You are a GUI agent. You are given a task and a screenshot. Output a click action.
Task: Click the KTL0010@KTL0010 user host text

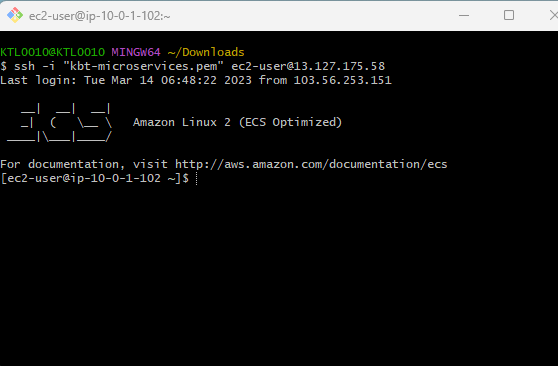[x=53, y=52]
